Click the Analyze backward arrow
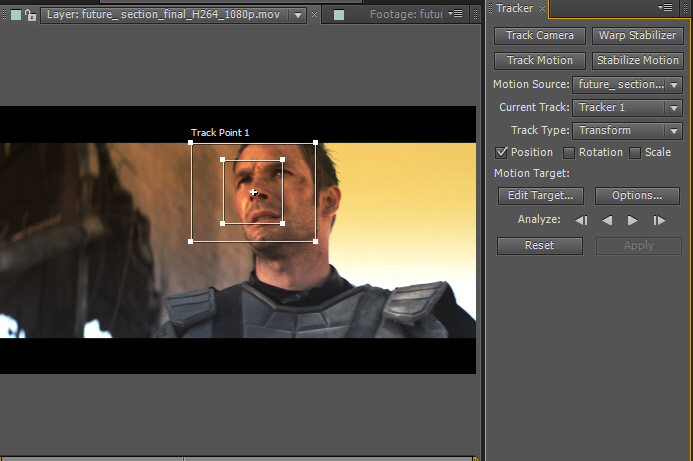 (607, 220)
